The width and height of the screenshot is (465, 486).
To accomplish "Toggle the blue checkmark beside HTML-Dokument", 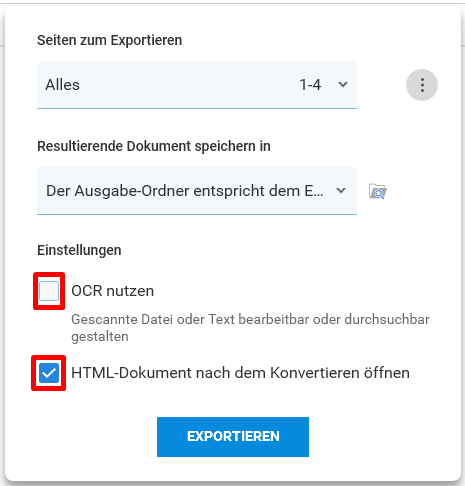I will tap(49, 373).
